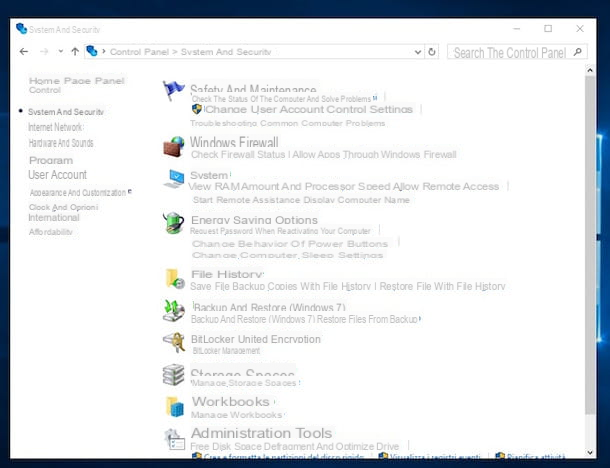The image size is (610, 468).
Task: Click the File History folder icon
Action: point(174,279)
